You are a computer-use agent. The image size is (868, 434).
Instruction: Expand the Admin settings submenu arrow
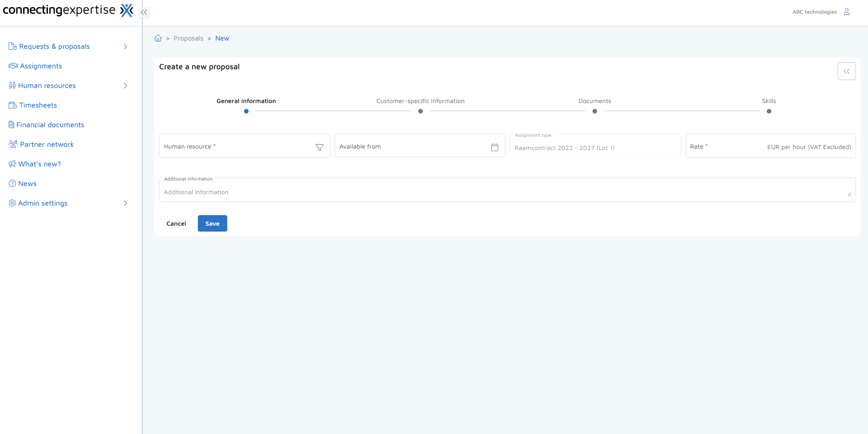coord(125,203)
